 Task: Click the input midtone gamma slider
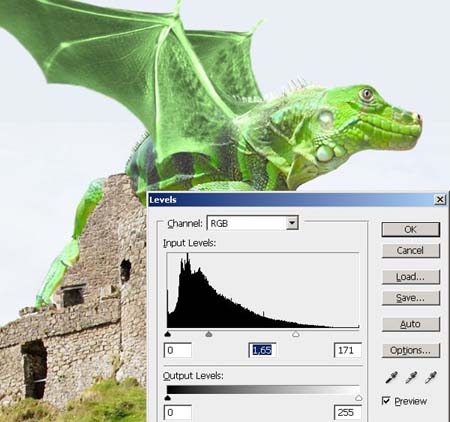[x=209, y=334]
